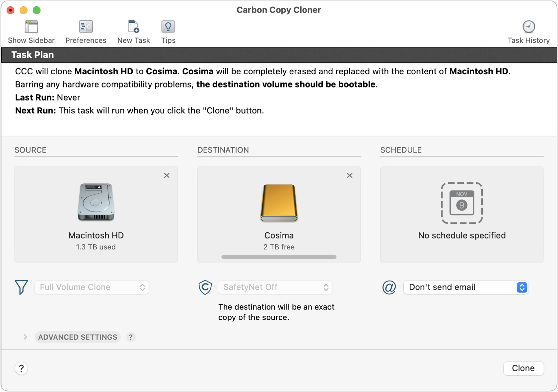558x392 pixels.
Task: Open the Tips lightbulb icon
Action: coord(168,27)
